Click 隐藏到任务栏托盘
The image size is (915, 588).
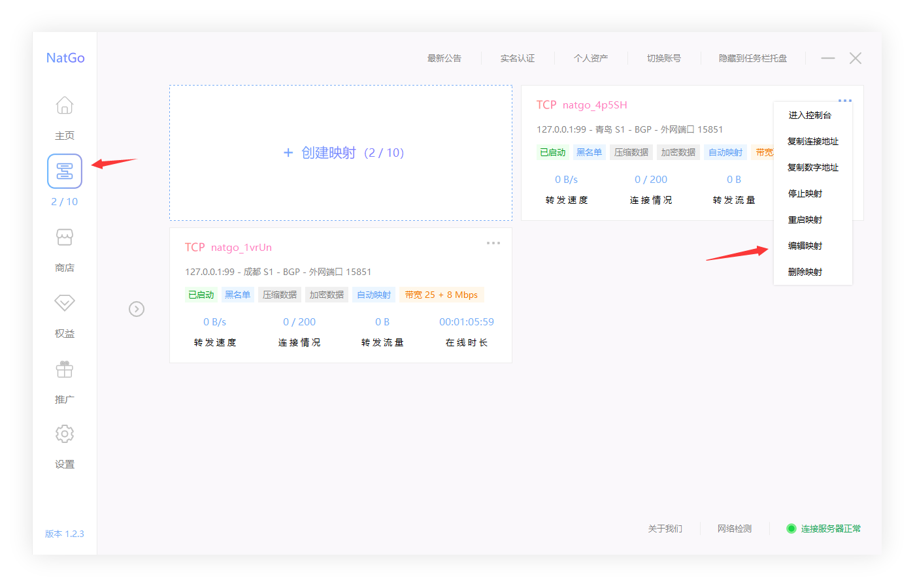[x=753, y=58]
